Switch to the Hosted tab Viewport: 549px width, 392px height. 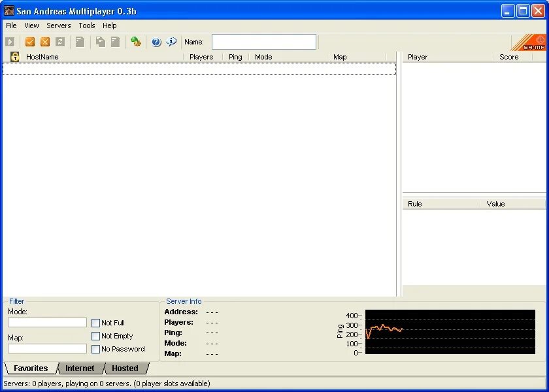coord(125,368)
